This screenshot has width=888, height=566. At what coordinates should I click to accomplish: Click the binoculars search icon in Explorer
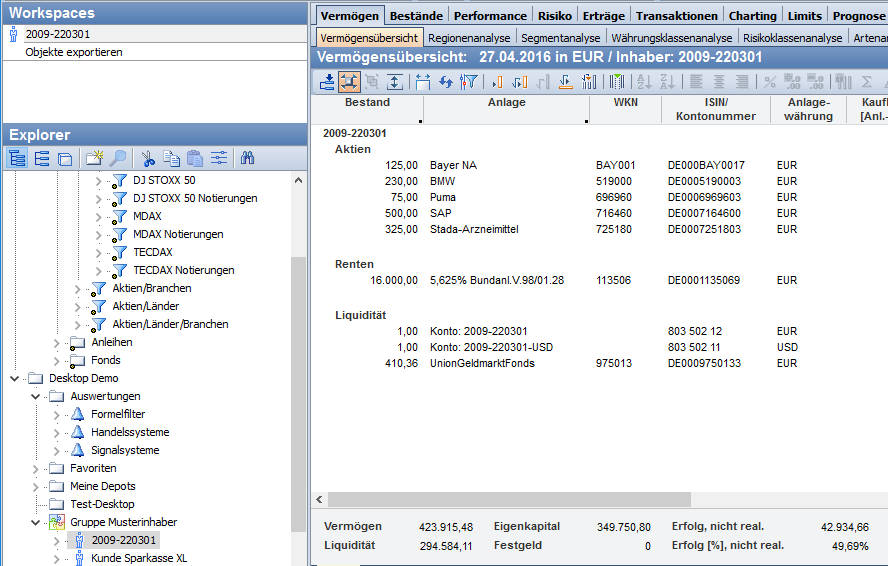(248, 158)
